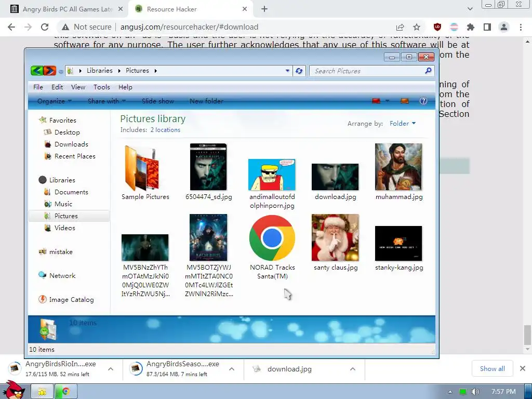
Task: Switch to the Resource Hacker tab
Action: tap(190, 9)
